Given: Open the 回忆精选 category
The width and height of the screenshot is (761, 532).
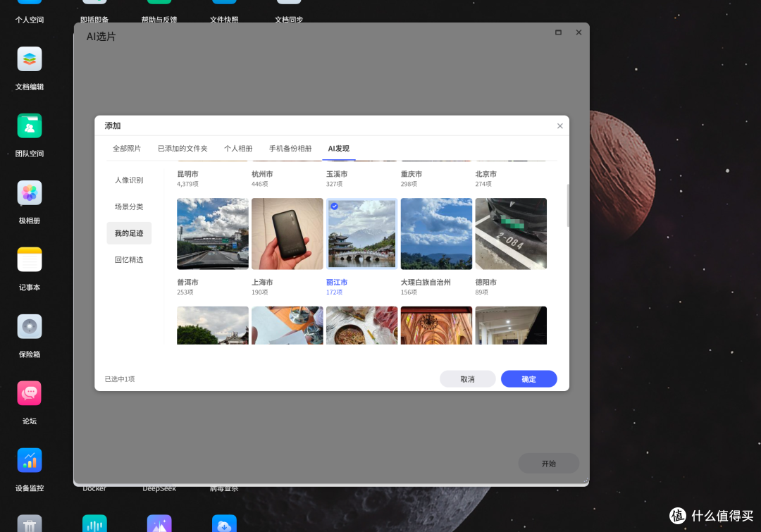Looking at the screenshot, I should (x=129, y=260).
